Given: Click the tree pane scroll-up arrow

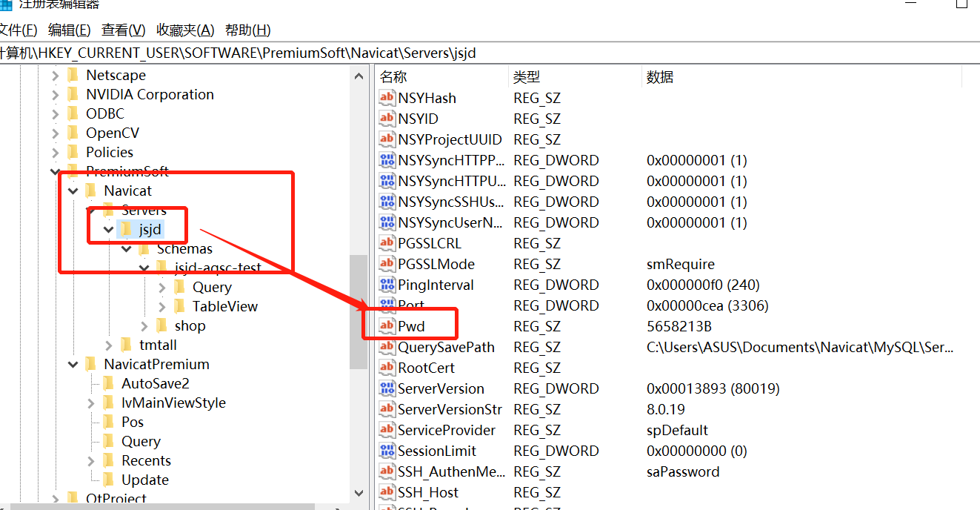Looking at the screenshot, I should [359, 75].
